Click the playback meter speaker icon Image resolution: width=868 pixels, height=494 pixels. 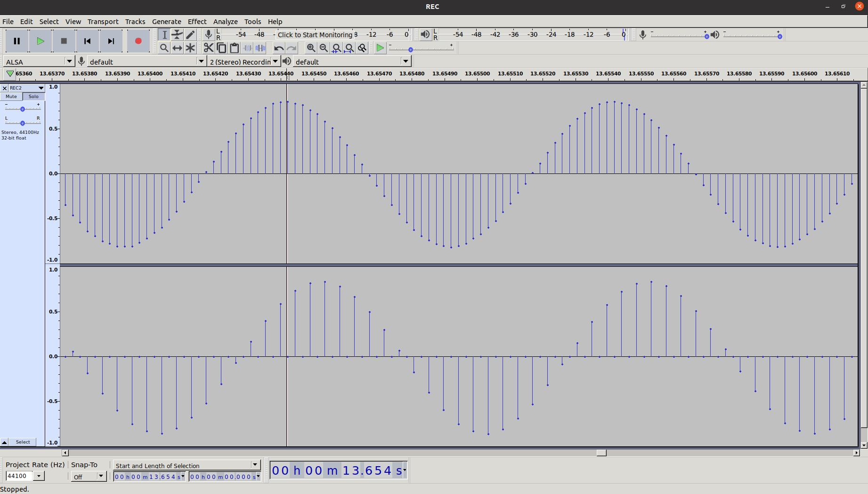tap(425, 34)
